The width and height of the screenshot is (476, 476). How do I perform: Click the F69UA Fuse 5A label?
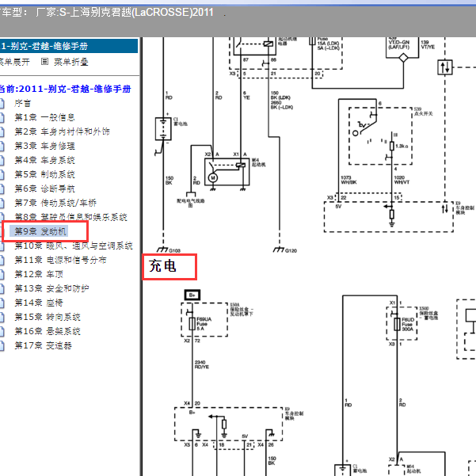tap(204, 324)
